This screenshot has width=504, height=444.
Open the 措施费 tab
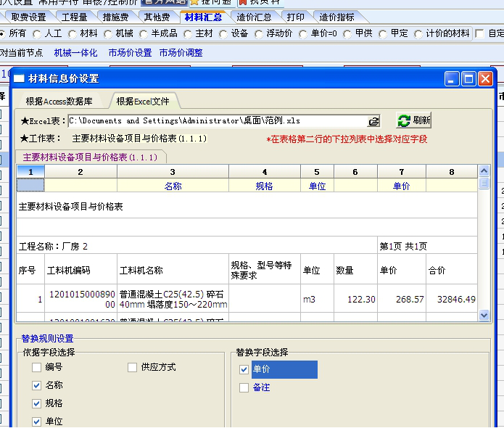(x=115, y=17)
